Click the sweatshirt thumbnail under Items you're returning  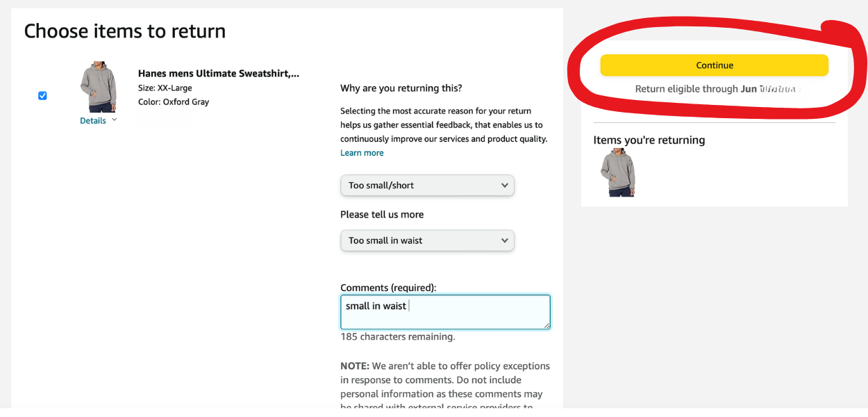coord(617,172)
